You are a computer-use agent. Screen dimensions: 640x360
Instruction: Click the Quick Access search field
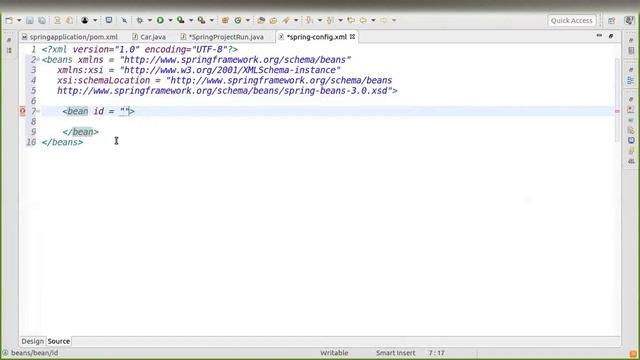click(x=571, y=20)
